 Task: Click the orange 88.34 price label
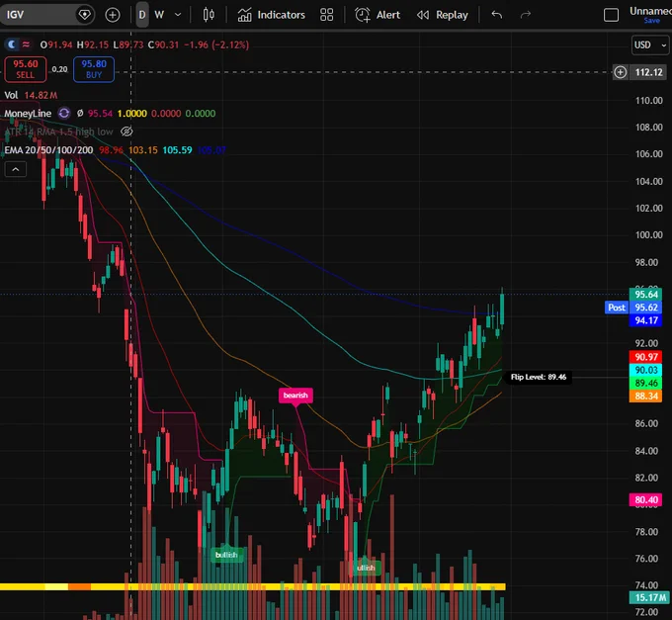tap(646, 396)
